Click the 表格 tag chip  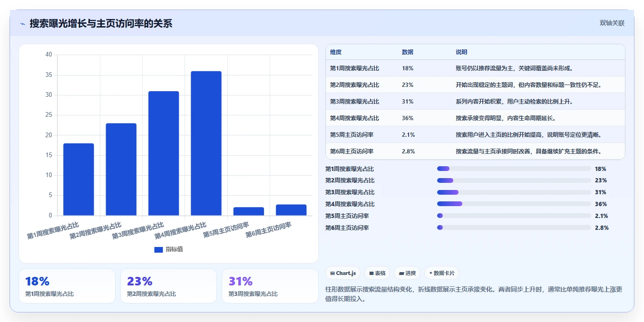(x=377, y=273)
